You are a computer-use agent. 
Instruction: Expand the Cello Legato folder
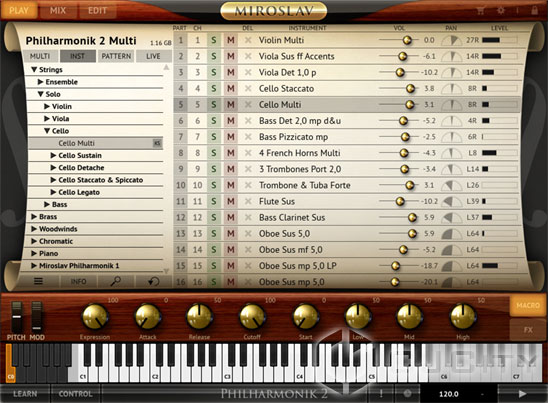[53, 192]
